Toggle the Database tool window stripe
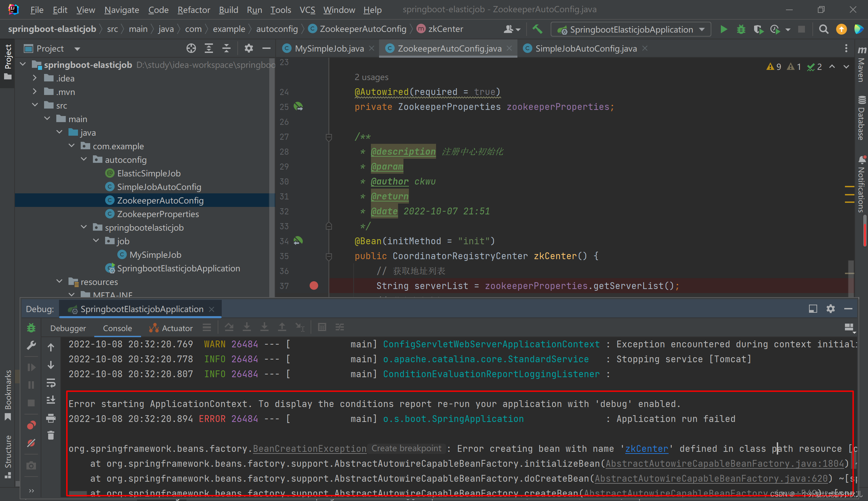Screen dimensions: 868x501 [861, 118]
